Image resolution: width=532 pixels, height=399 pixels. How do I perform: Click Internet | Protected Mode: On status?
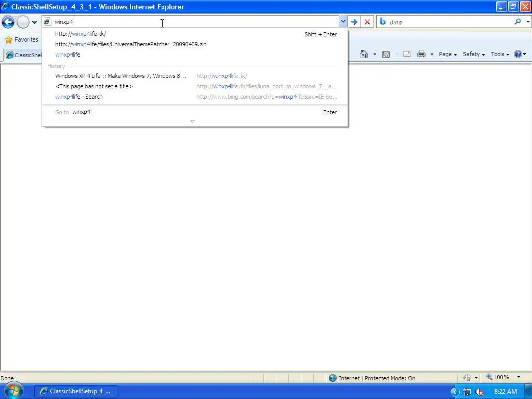377,378
